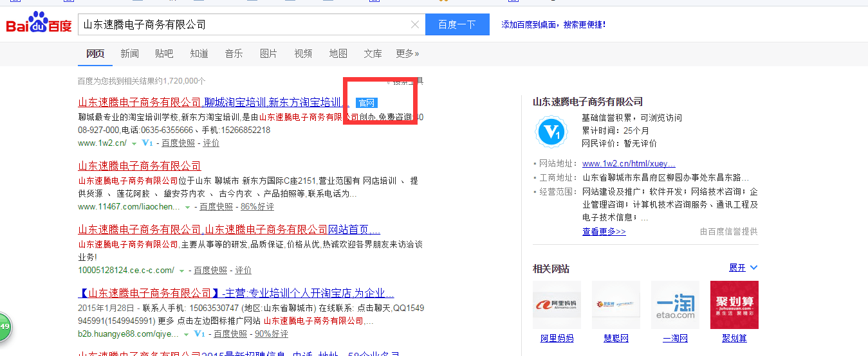868x356 pixels.
Task: Switch to the 贴吧 tab
Action: coord(164,53)
